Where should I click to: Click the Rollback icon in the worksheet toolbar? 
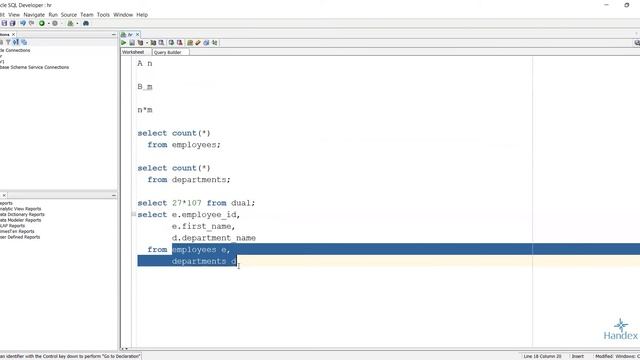point(180,42)
